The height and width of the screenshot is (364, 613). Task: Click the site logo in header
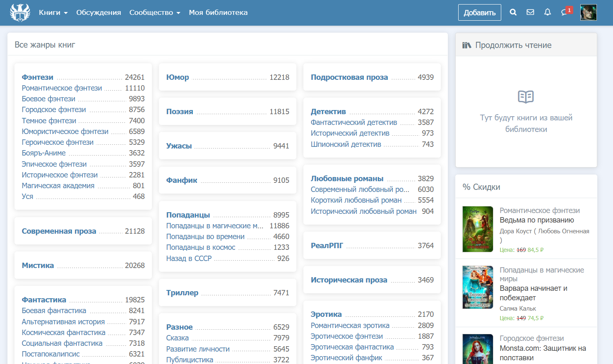[20, 12]
